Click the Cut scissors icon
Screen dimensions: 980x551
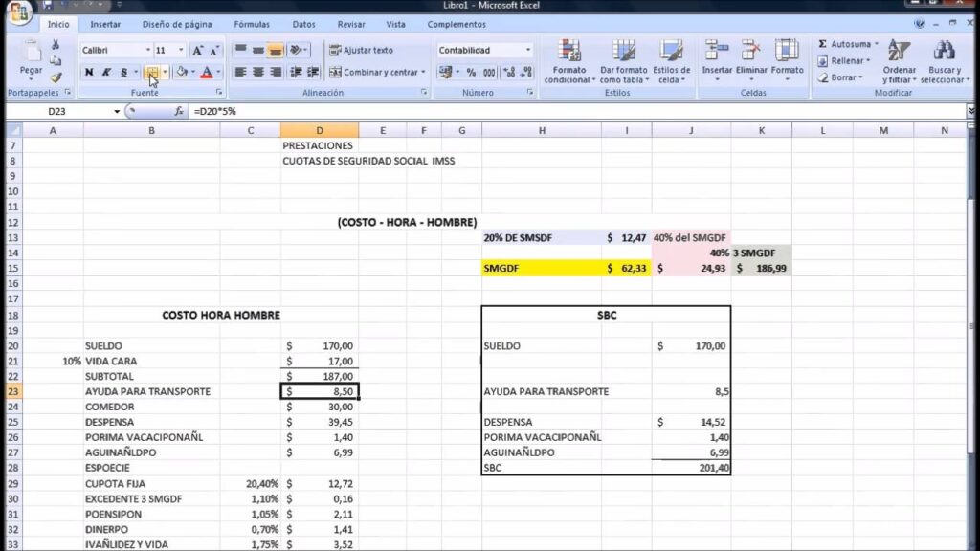[x=56, y=44]
